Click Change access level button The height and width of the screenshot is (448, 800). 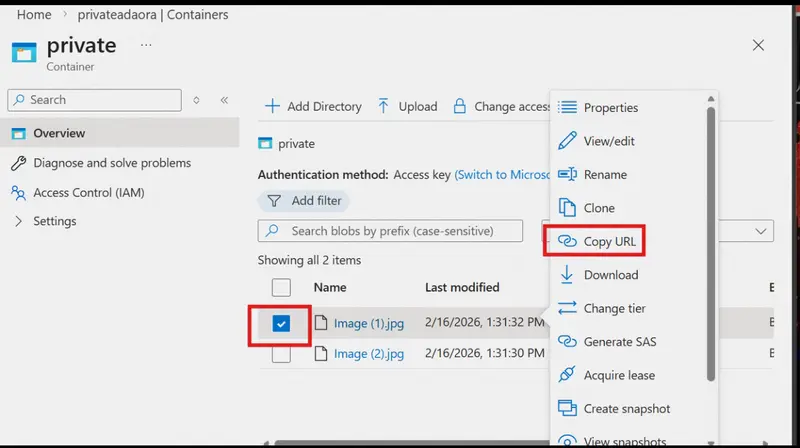click(502, 106)
